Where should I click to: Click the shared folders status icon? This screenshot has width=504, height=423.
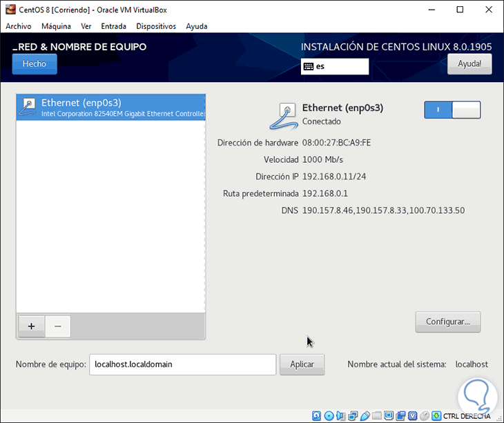click(x=377, y=416)
